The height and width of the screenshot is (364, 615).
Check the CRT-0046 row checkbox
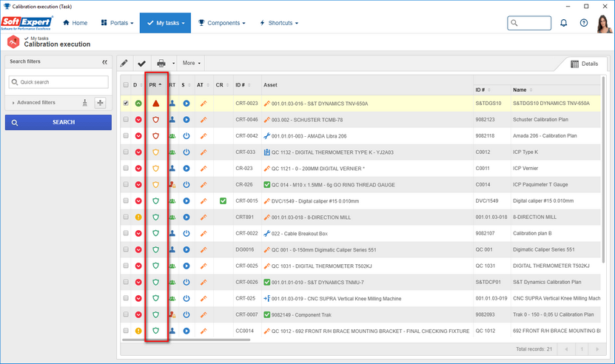[126, 119]
